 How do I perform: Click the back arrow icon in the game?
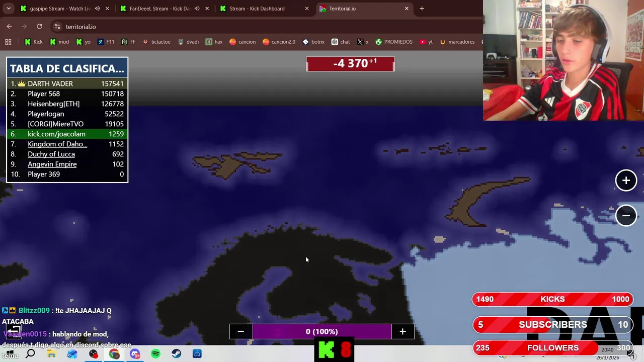(x=14, y=330)
